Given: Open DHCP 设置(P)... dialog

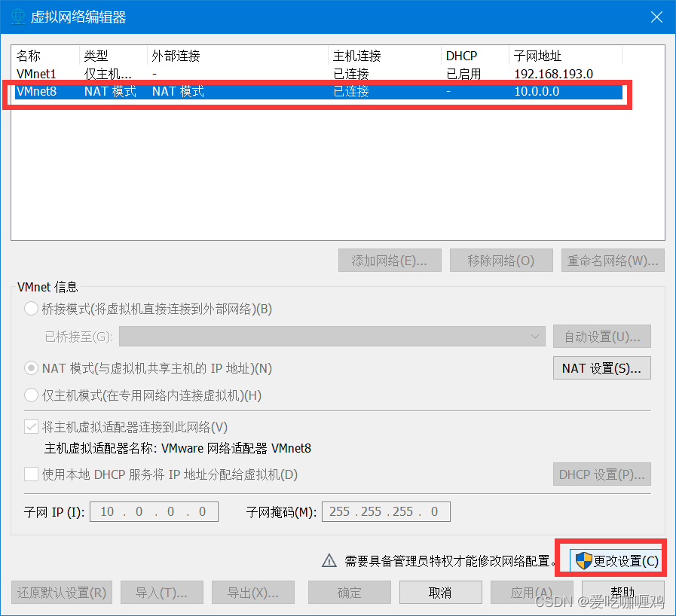Looking at the screenshot, I should coord(602,474).
